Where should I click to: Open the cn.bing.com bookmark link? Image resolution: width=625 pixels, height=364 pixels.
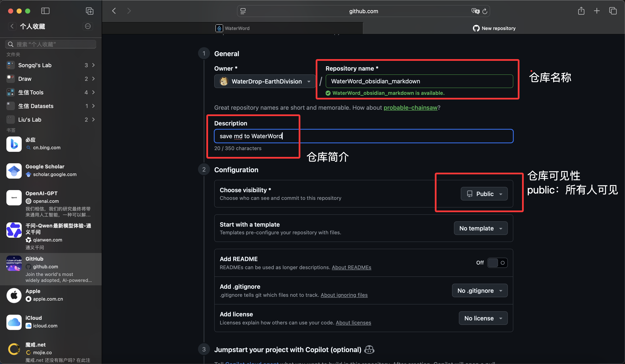point(47,148)
